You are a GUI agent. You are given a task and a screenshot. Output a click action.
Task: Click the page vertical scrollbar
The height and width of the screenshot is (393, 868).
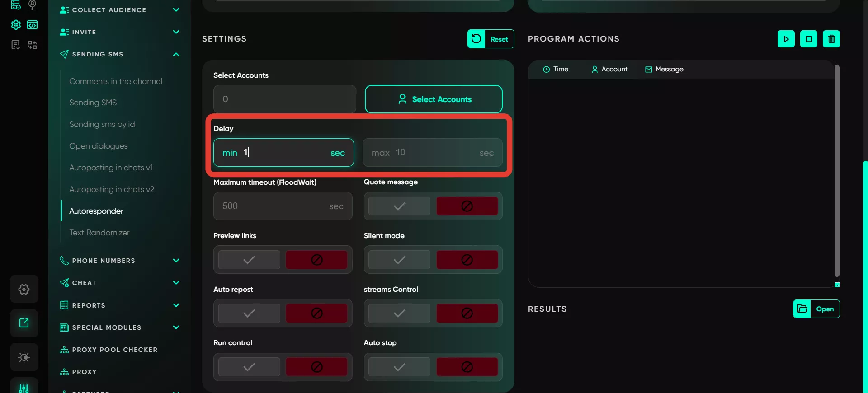[x=865, y=276]
